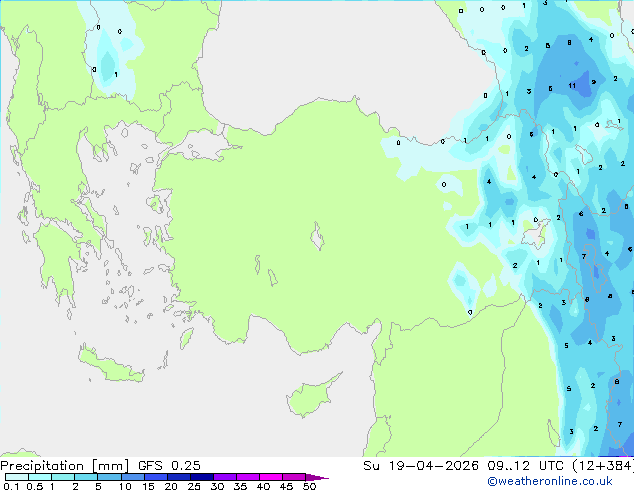Click the island of Cyprus on the map
634x490 pixels.
[x=311, y=396]
